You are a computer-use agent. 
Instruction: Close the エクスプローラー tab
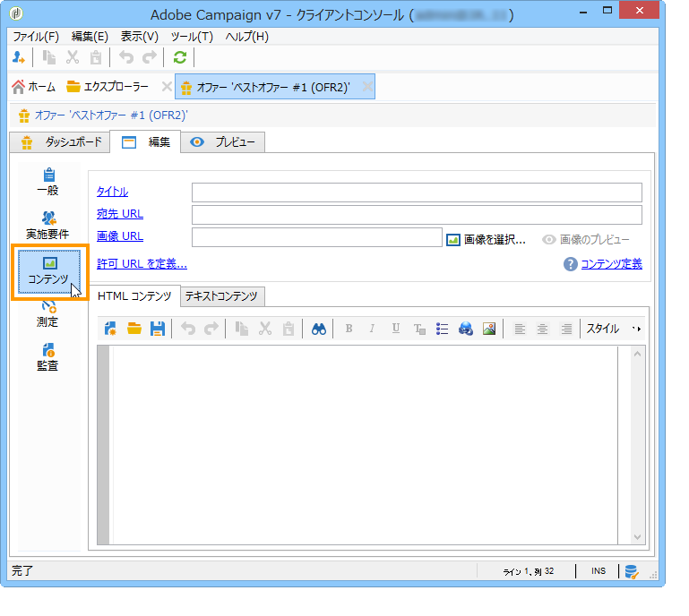167,87
